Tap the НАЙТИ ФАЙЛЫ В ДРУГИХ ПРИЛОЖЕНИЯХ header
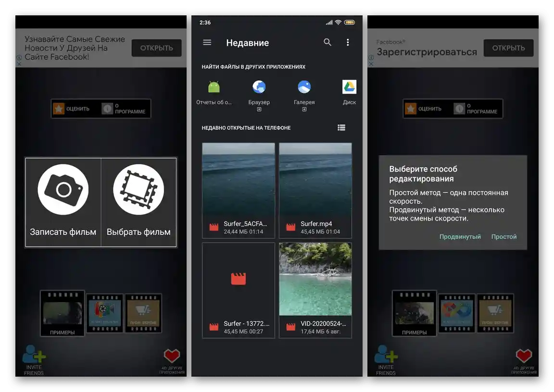 coord(253,67)
